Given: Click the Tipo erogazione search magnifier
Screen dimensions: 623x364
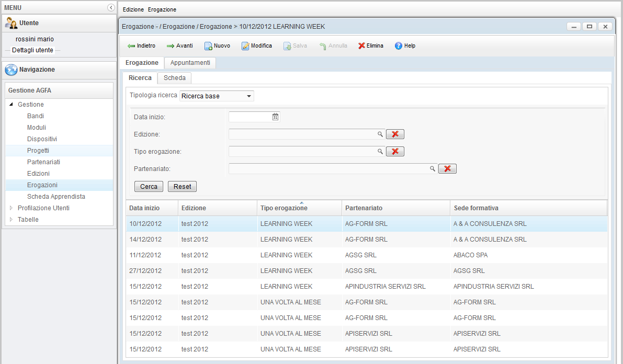Looking at the screenshot, I should tap(380, 152).
